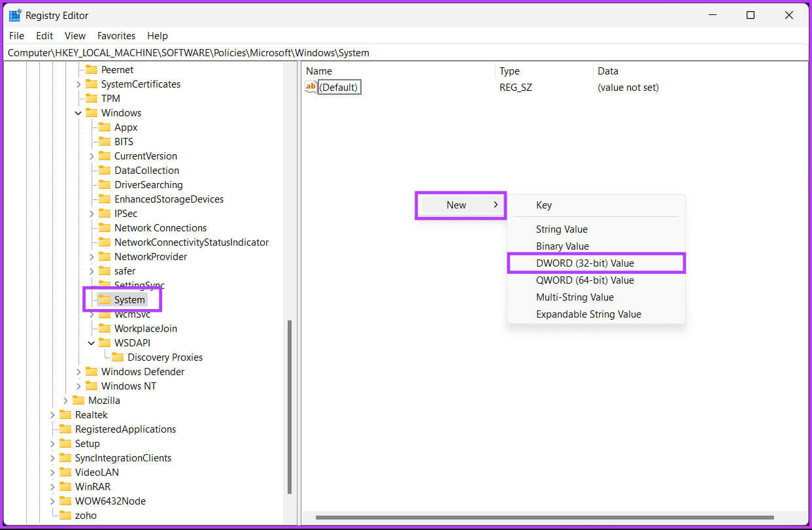Expand the IPSec key
The height and width of the screenshot is (530, 812).
click(92, 214)
